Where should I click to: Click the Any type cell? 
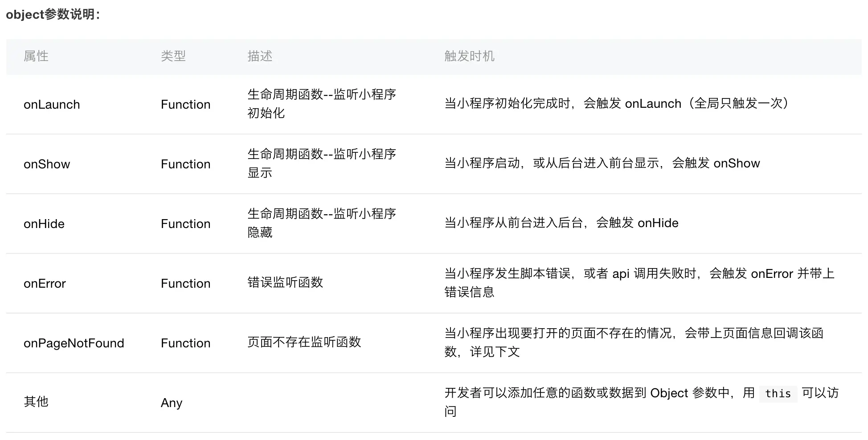(x=172, y=403)
